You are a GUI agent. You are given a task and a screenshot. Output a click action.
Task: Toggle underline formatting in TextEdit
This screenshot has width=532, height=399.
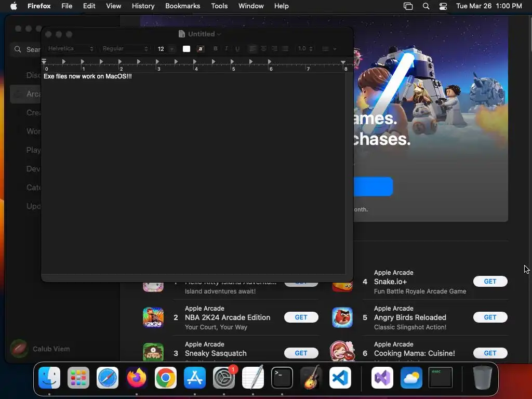(237, 49)
